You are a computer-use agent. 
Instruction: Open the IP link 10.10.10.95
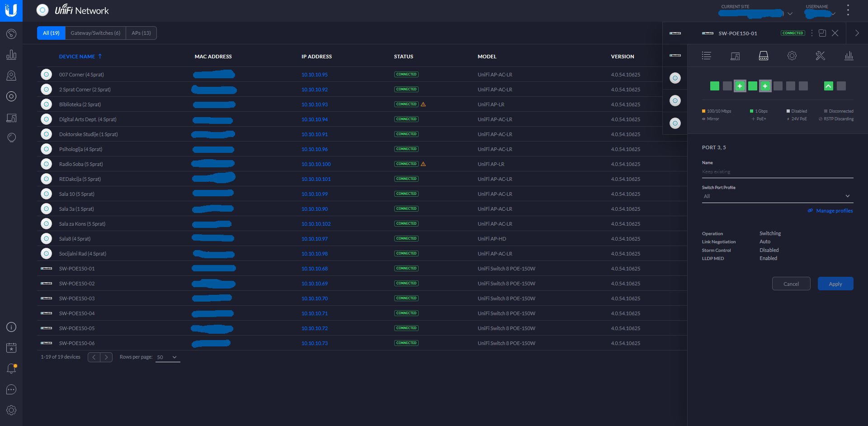tap(314, 75)
